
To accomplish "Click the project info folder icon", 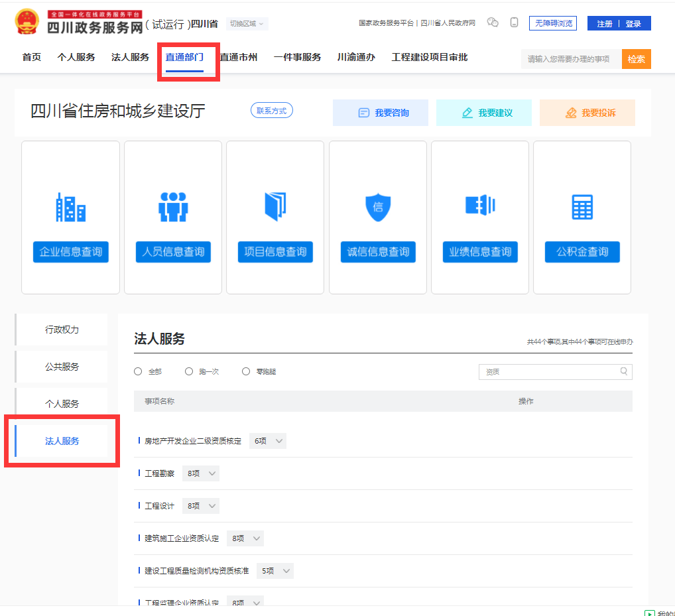I will click(x=275, y=207).
